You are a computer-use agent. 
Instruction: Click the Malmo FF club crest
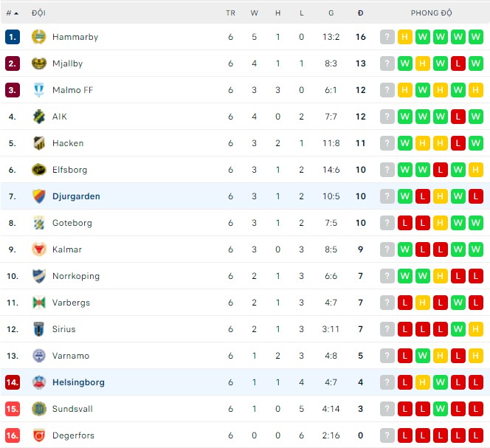point(39,90)
